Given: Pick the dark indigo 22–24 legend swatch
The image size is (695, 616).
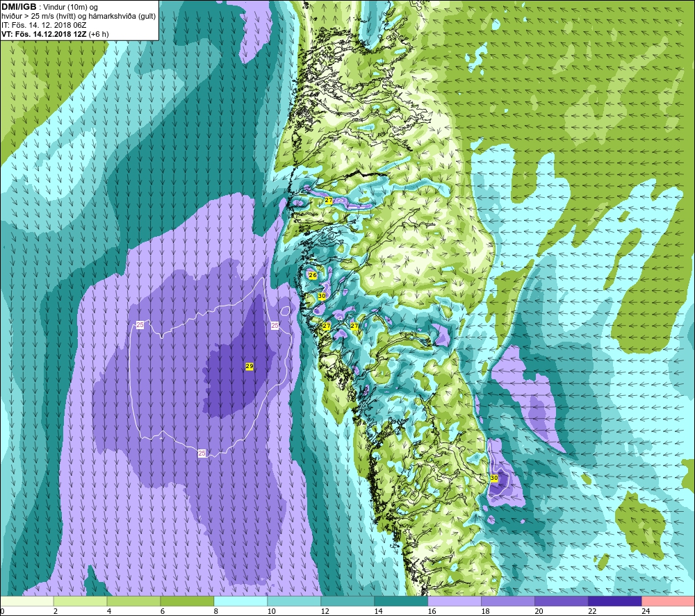Looking at the screenshot, I should tap(615, 601).
